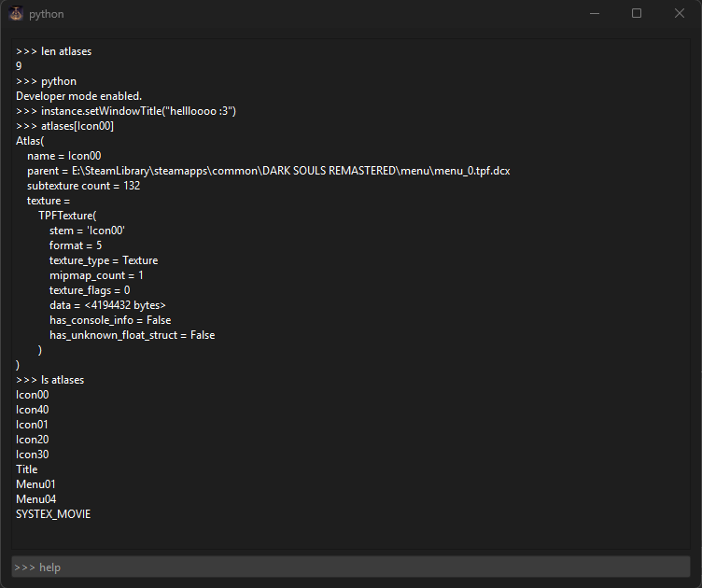702x588 pixels.
Task: Click the 'mipmap_count = 1' line
Action: 96,275
